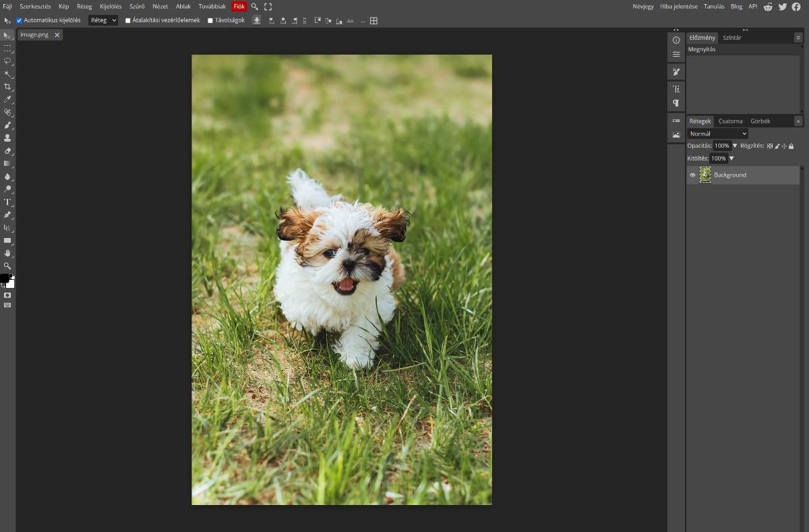
Task: Click the fullscreen icon in menu bar
Action: 268,6
